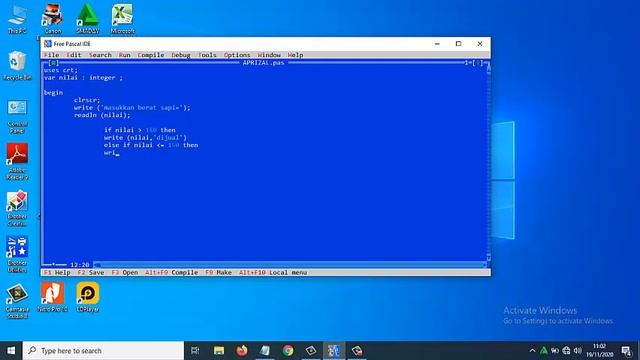Click the 'var nilai : integer ;' line
Image resolution: width=640 pixels, height=360 pixels.
click(83, 78)
